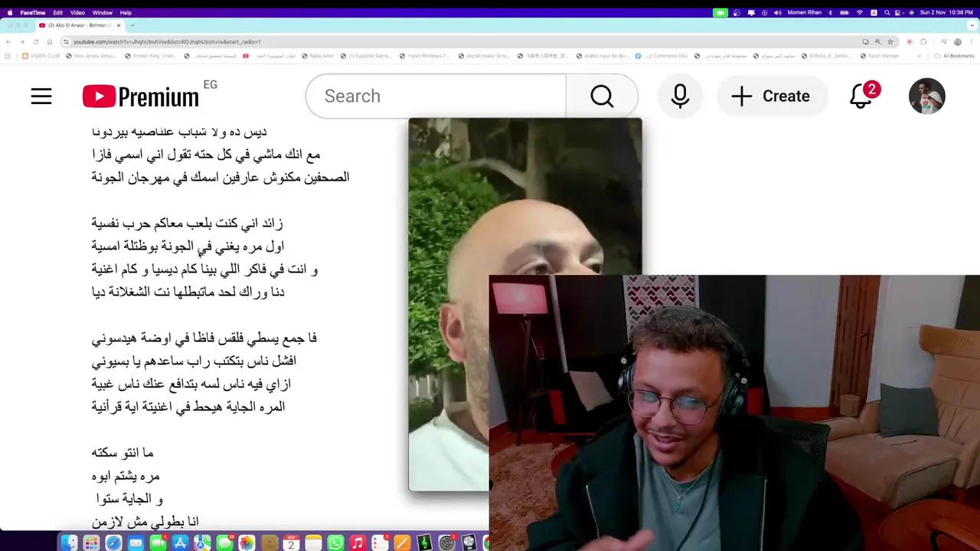Open New Jersey Amus... bookmark
Viewport: 980px width, 551px height.
[x=91, y=56]
